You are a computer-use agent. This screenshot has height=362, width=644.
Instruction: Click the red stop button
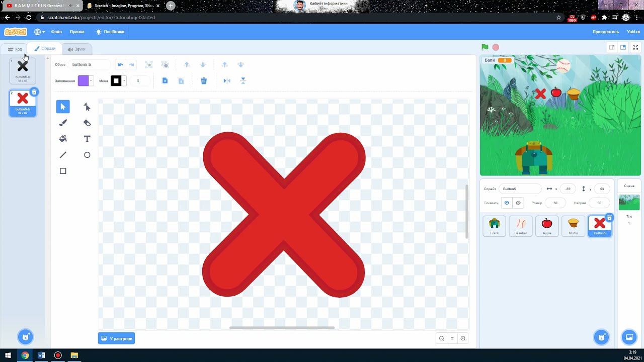click(x=496, y=47)
